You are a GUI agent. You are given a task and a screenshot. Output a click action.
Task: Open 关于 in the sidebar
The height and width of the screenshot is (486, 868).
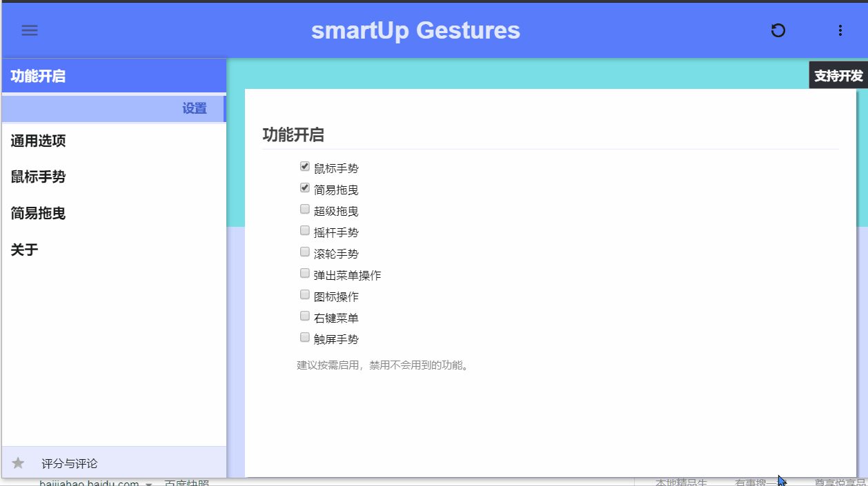point(114,250)
